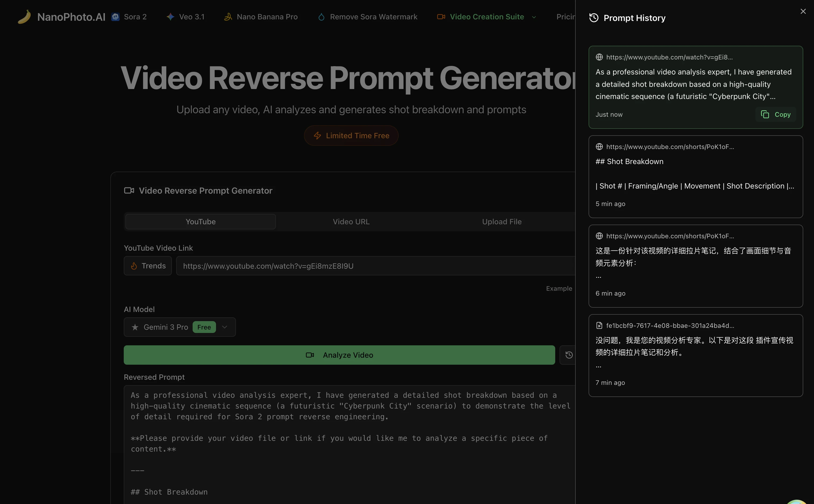Image resolution: width=814 pixels, height=504 pixels.
Task: Expand the Video Creation Suite menu
Action: point(534,17)
